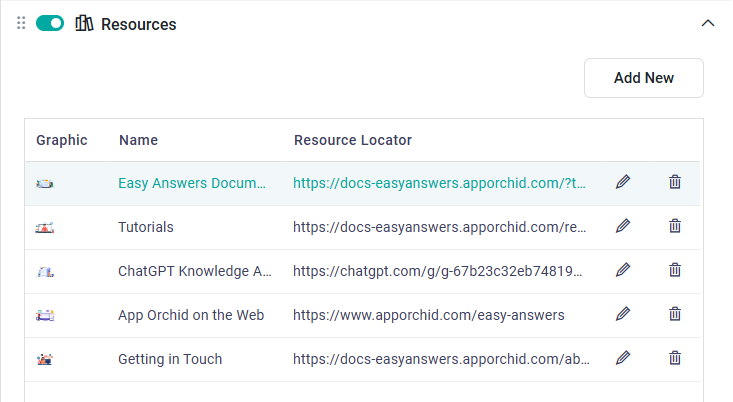The image size is (733, 402).
Task: Select the Easy Answers Documentation name
Action: 193,183
